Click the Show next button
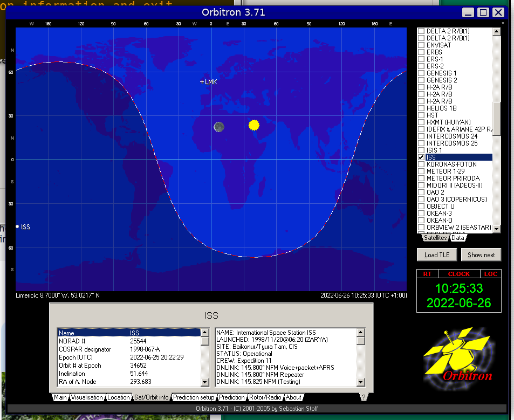The image size is (514, 420). 481,255
